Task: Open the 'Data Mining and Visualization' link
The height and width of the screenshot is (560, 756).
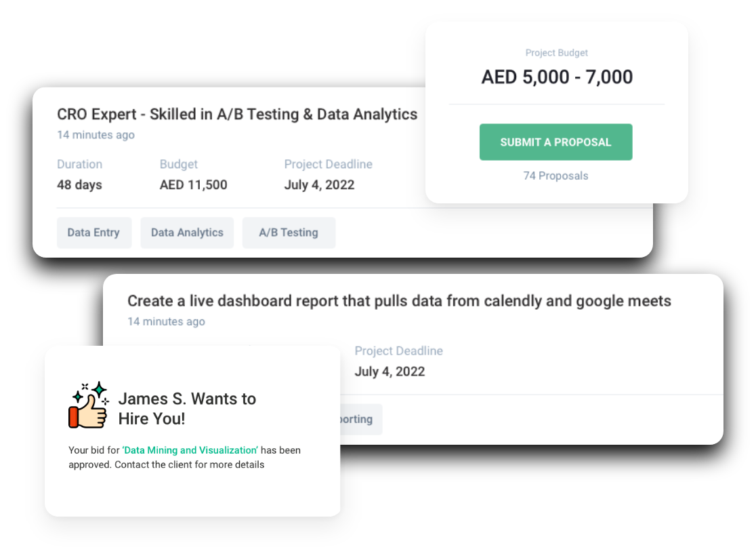Action: click(190, 450)
